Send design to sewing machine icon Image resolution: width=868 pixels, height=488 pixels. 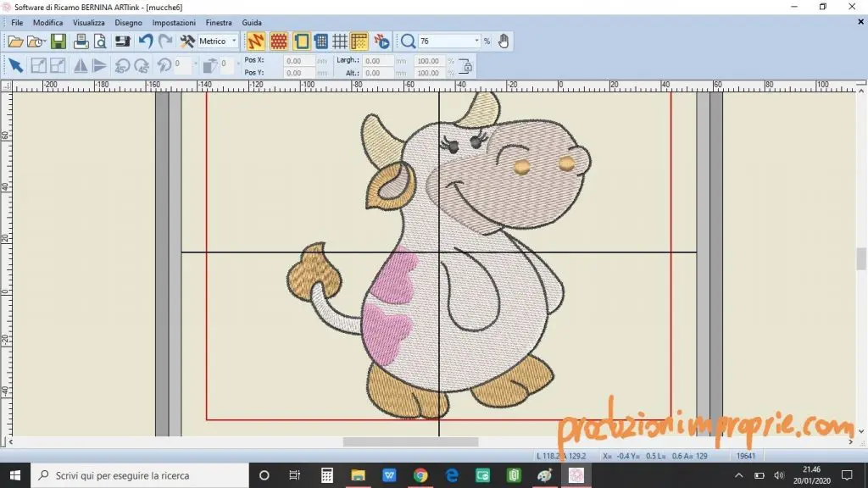click(122, 42)
